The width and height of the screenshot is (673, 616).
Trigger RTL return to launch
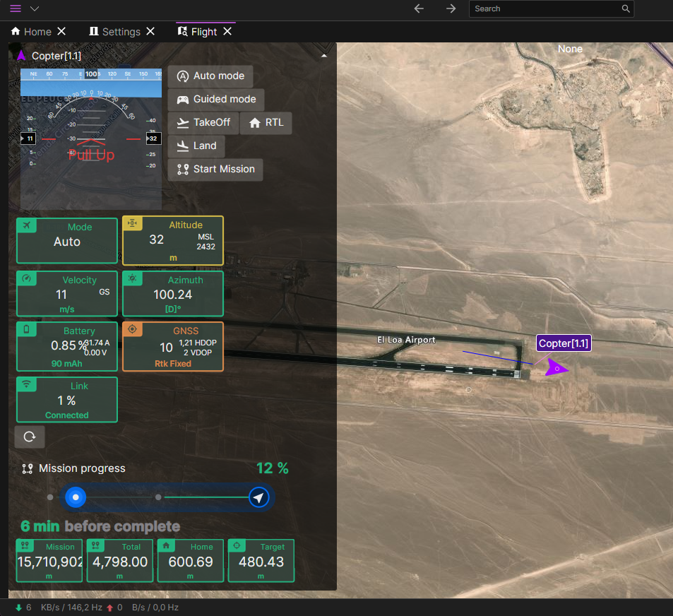(266, 123)
